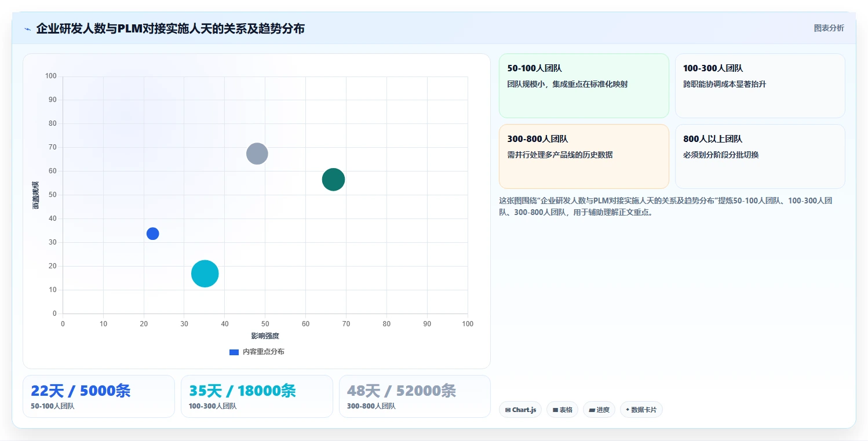Click the 图表分析 label in header

pos(829,28)
